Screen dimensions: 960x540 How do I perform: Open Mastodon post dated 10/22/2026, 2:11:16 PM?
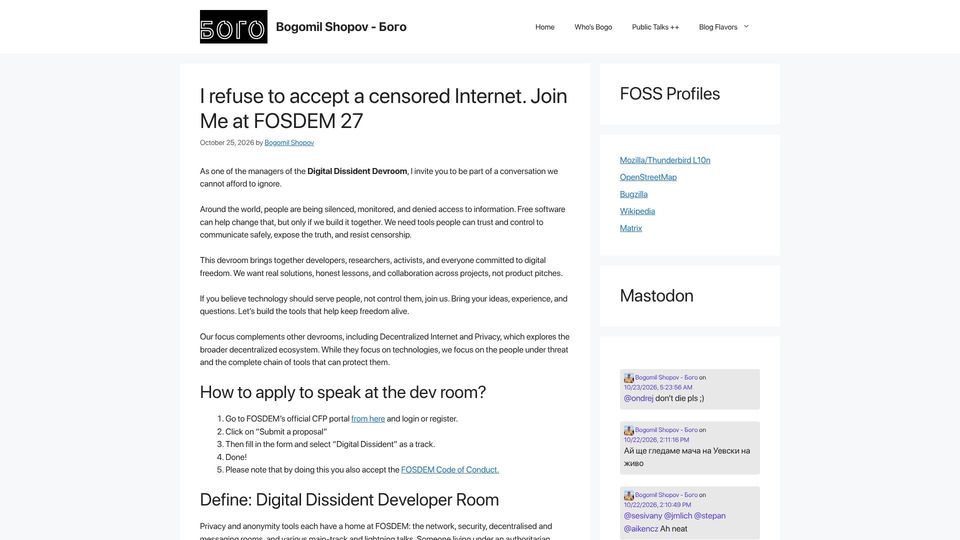pos(656,440)
